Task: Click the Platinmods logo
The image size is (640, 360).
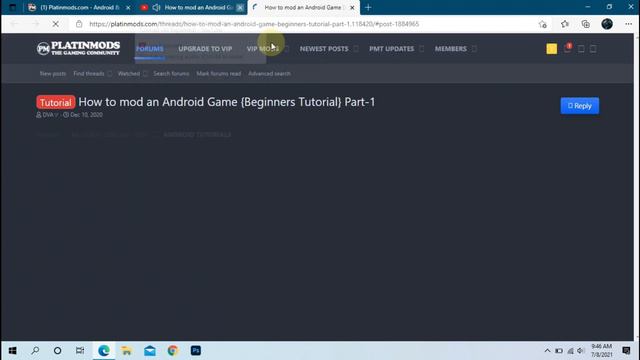Action: coord(78,49)
